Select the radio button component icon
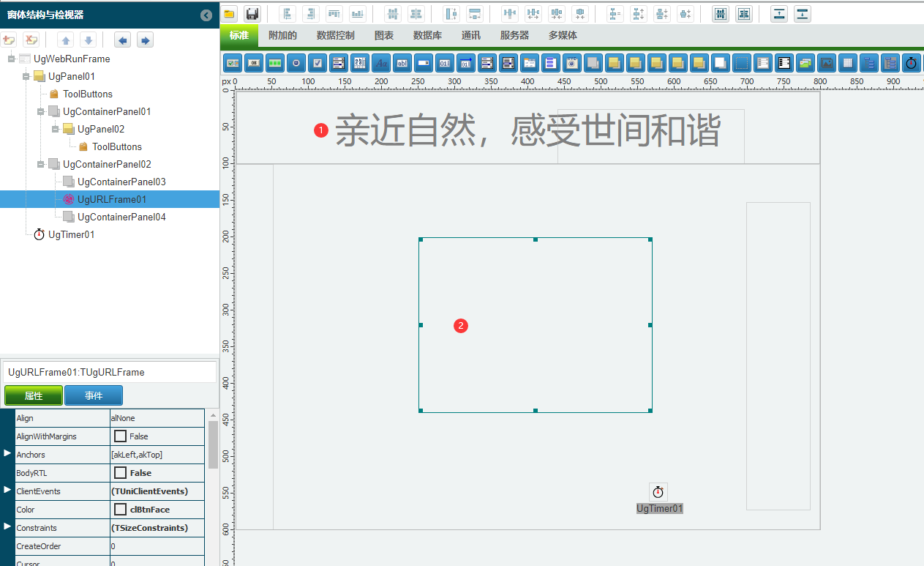924x566 pixels. tap(296, 63)
